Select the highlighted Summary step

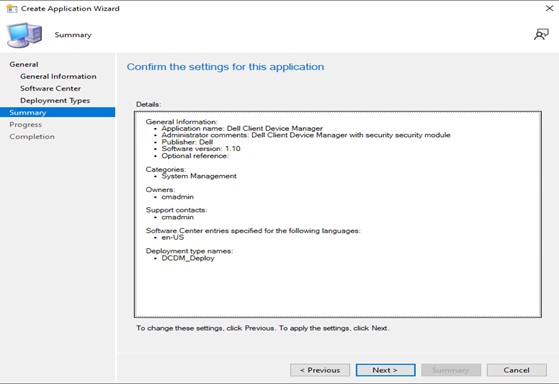coord(57,112)
